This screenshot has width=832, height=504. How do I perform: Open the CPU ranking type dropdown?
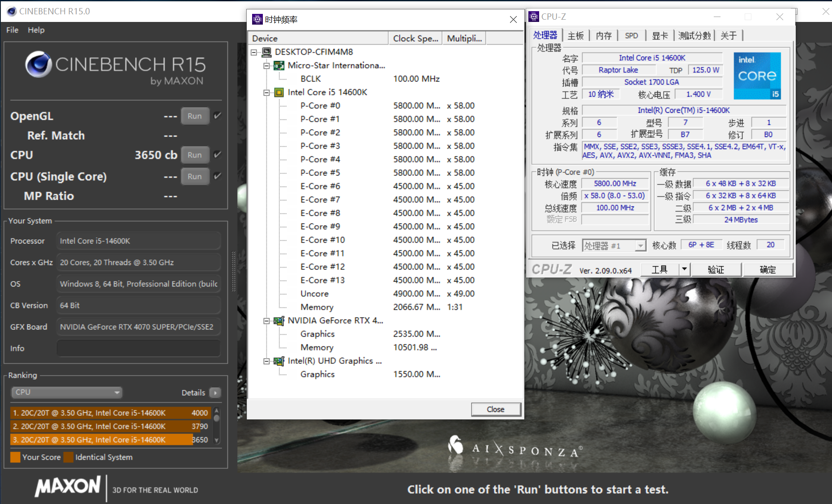67,393
